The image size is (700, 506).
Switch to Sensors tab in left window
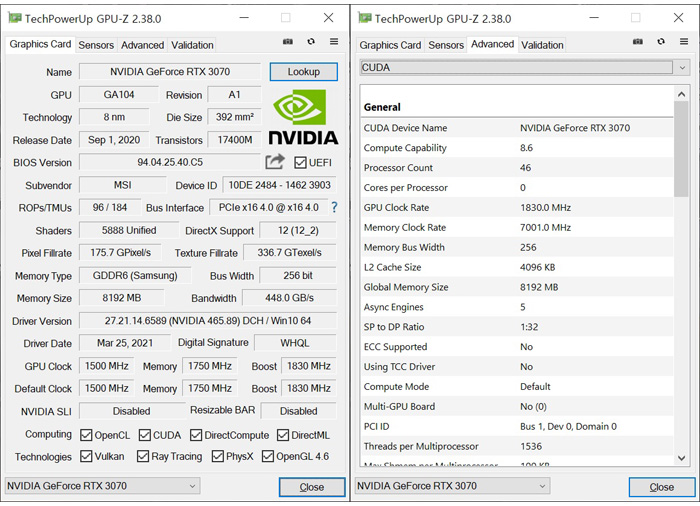tap(96, 45)
